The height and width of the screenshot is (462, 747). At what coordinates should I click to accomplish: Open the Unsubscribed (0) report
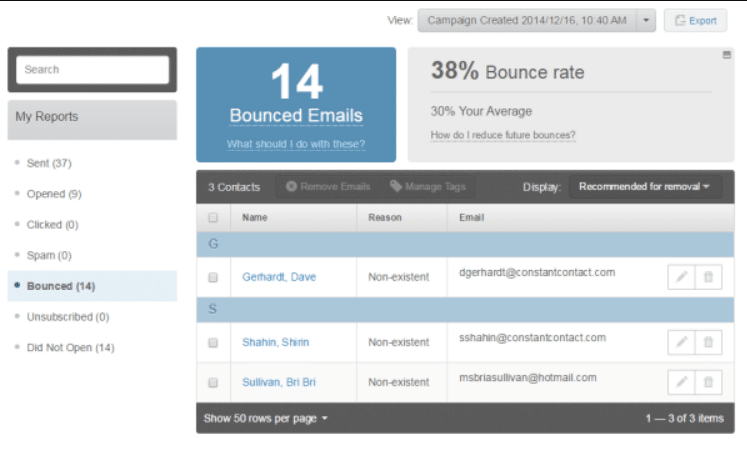click(x=68, y=317)
